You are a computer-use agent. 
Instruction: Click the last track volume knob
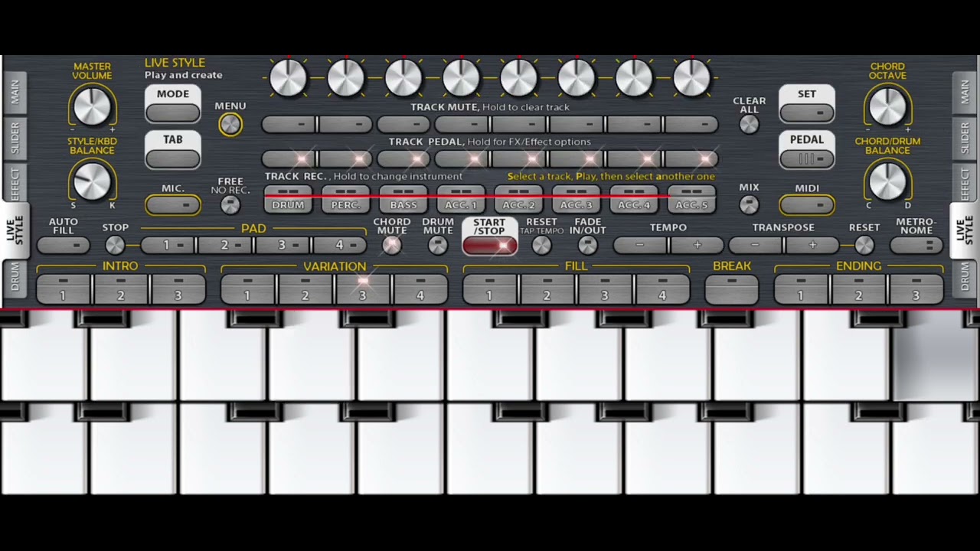click(x=691, y=78)
